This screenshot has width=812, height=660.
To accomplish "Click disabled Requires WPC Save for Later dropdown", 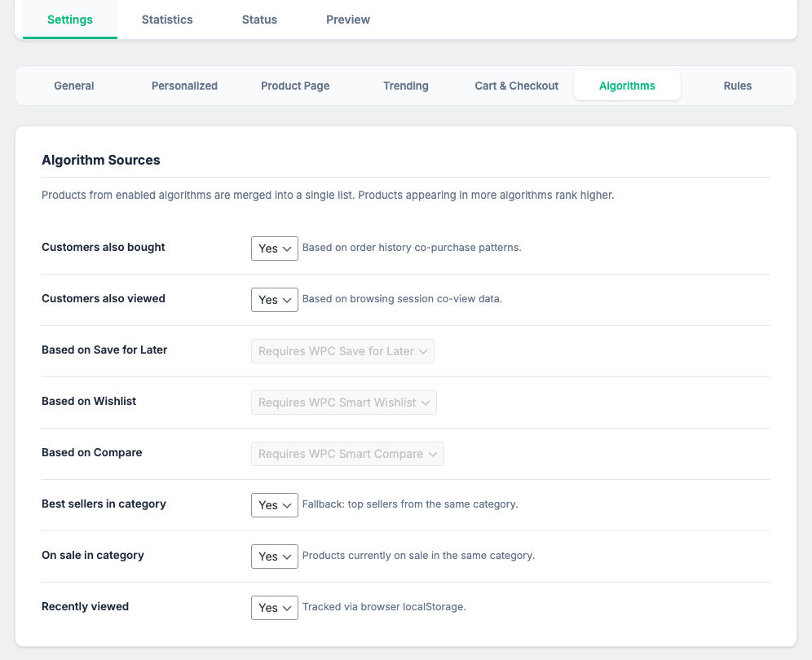I will tap(343, 351).
